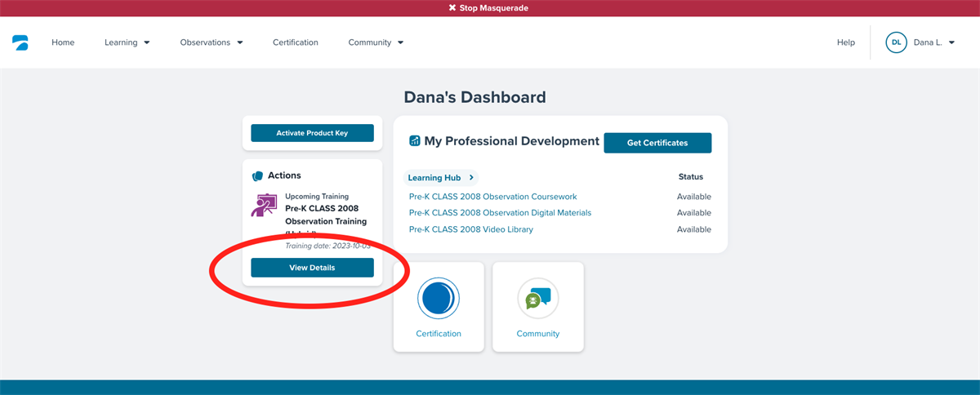
Task: Click the Training date 2023-10-03 text
Action: coord(327,245)
